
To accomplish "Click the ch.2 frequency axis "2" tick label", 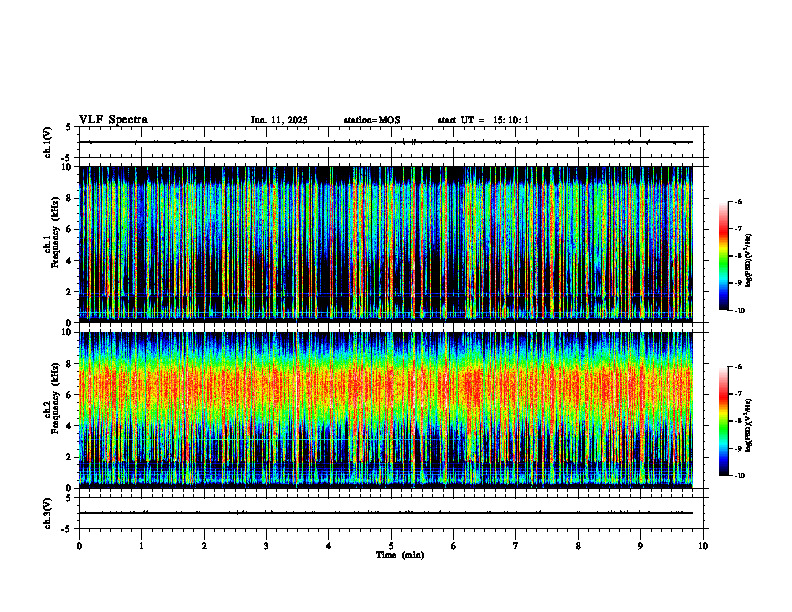I will tap(70, 457).
